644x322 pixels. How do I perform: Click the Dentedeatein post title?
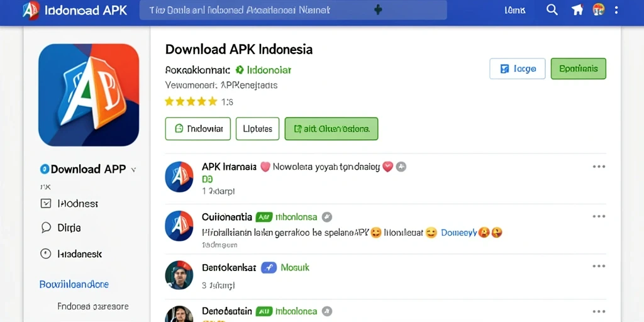tap(227, 311)
